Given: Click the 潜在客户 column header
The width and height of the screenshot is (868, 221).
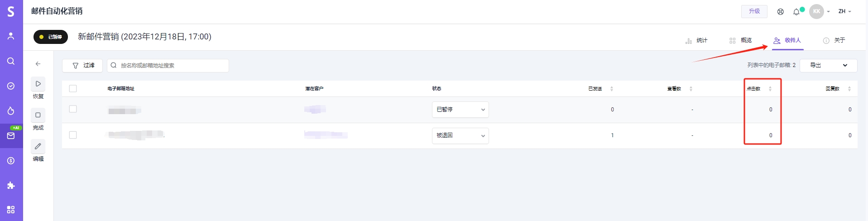Looking at the screenshot, I should point(314,89).
